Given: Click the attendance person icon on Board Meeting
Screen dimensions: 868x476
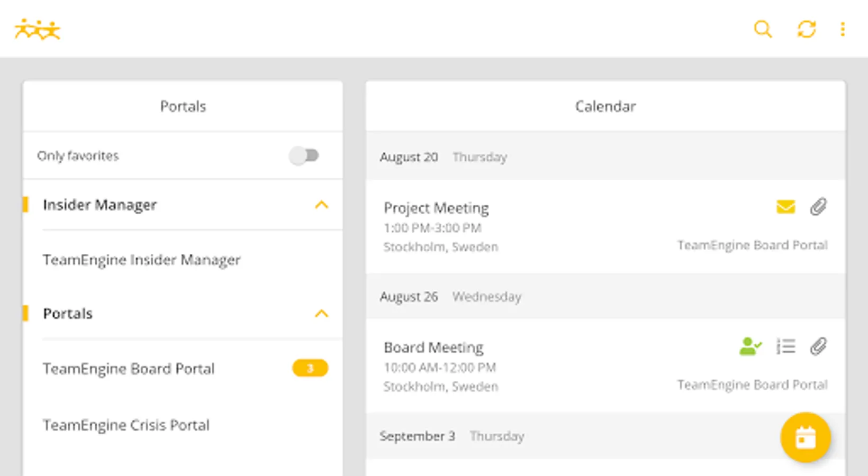Looking at the screenshot, I should [x=750, y=346].
